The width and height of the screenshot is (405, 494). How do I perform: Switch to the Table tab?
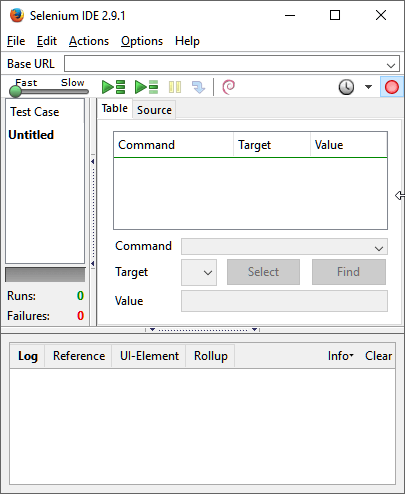[x=115, y=108]
